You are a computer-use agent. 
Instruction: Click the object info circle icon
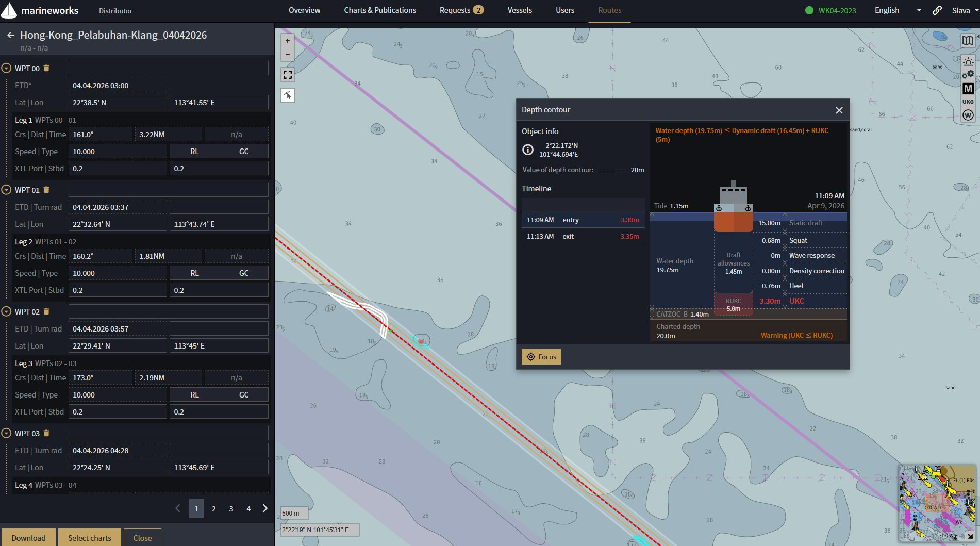[x=528, y=150]
